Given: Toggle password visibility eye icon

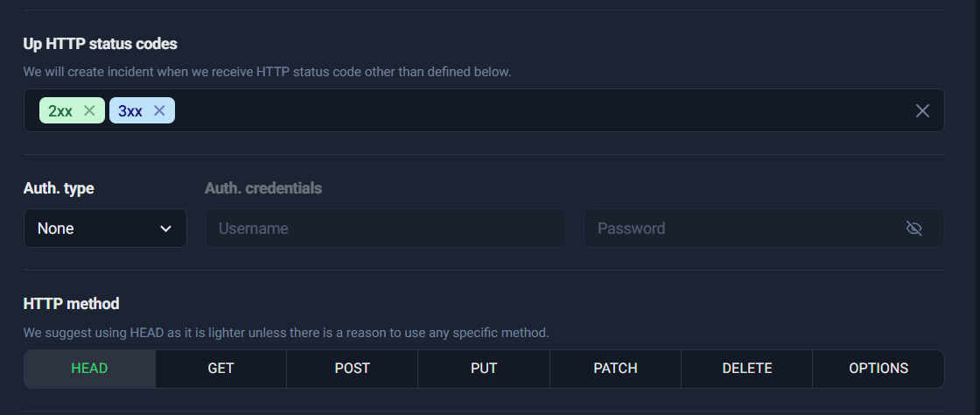Looking at the screenshot, I should [x=914, y=229].
